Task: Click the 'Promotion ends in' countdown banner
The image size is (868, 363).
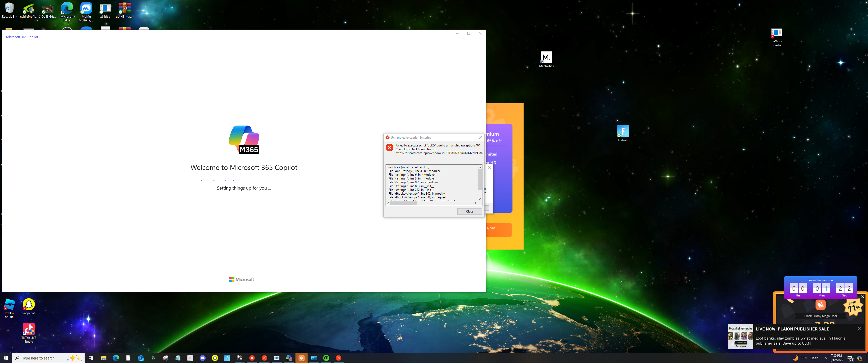Action: click(x=820, y=287)
